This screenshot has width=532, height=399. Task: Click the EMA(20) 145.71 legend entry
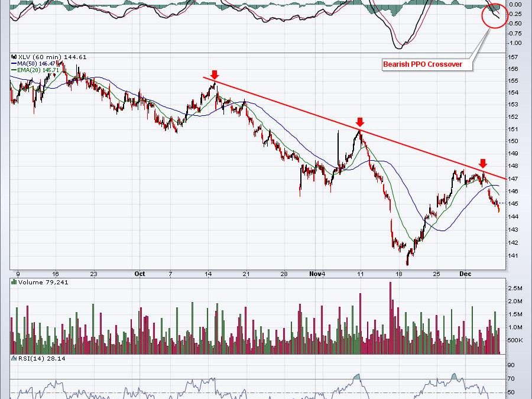[x=35, y=70]
